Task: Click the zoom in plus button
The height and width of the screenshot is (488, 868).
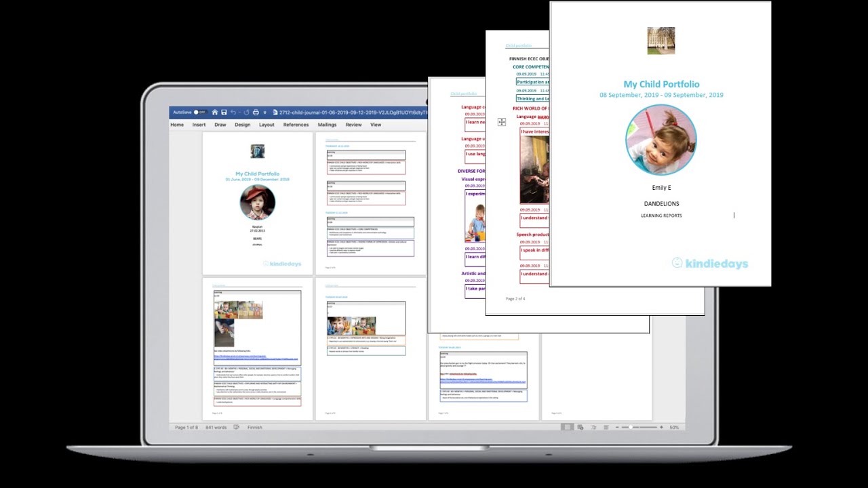Action: pyautogui.click(x=661, y=428)
